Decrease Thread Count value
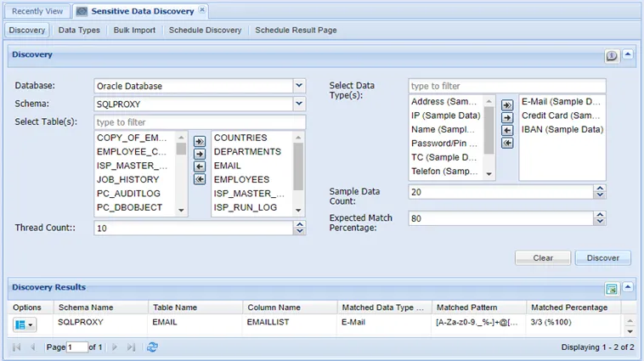Screen dimensions: 644x361 click(x=300, y=231)
